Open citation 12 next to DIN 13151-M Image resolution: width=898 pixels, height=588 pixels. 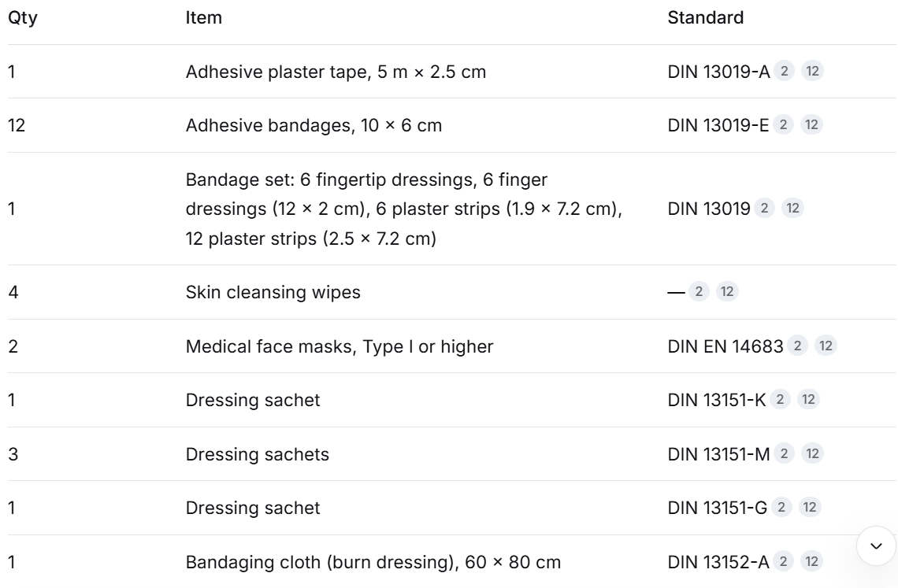tap(812, 453)
